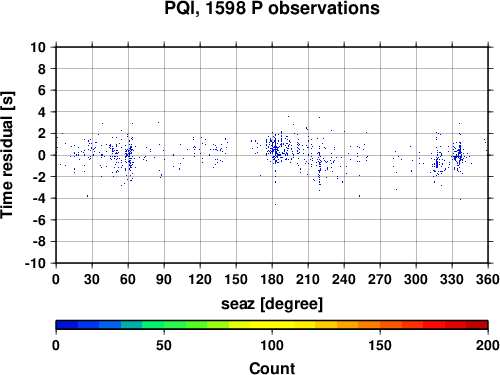Image resolution: width=500 pixels, height=375 pixels.
Task: Select the dark red colorbar segment at 200
Action: point(477,325)
